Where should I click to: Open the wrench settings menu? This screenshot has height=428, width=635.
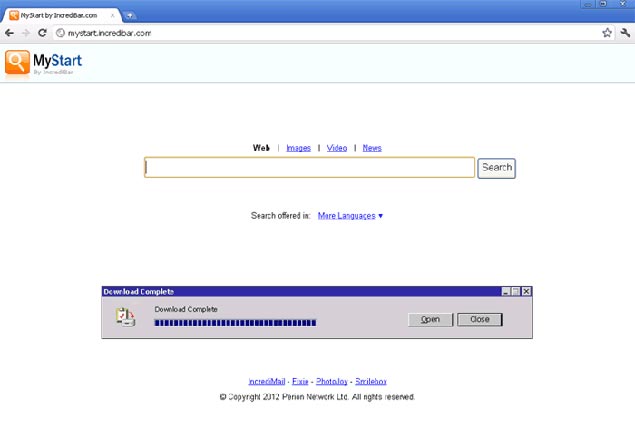(625, 33)
